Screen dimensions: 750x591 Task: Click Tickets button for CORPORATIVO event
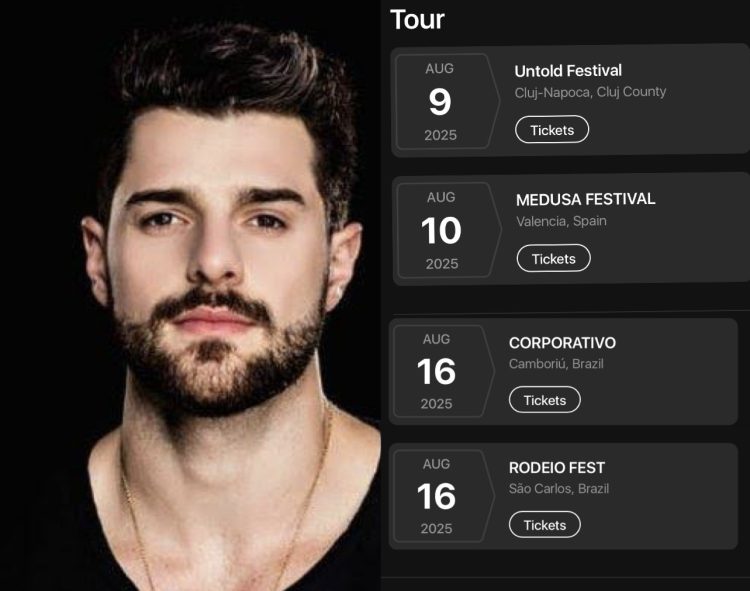(545, 400)
